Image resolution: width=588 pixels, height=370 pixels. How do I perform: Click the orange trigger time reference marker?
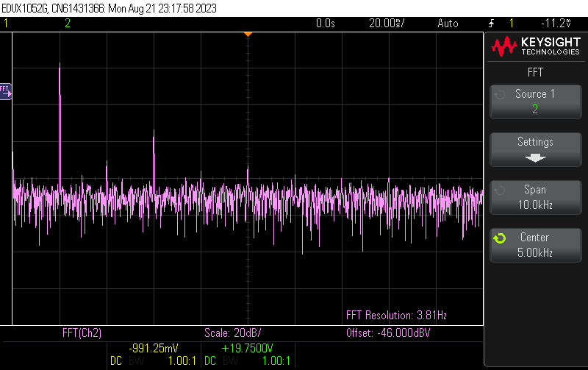tap(248, 34)
